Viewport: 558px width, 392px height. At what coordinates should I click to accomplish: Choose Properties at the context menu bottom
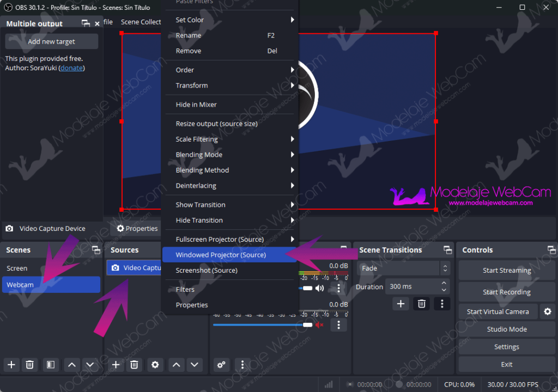coord(230,305)
